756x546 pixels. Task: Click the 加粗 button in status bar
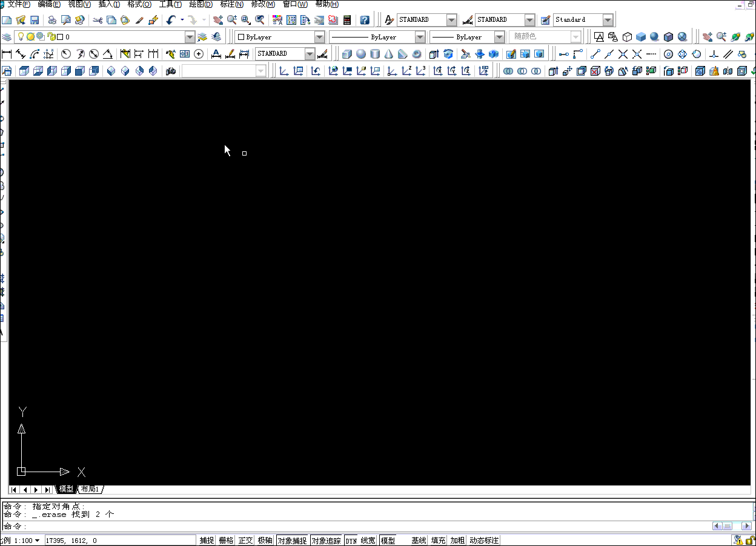(458, 540)
